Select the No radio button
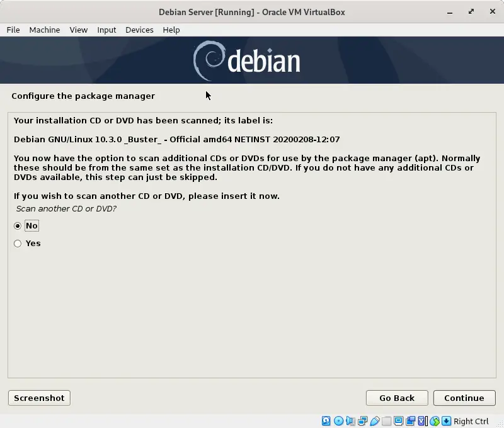Screen dimensions: 504x428 [x=18, y=226]
